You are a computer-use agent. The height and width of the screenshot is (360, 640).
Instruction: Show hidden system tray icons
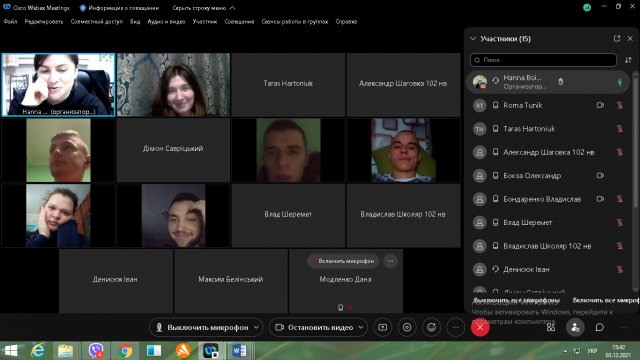pos(565,351)
